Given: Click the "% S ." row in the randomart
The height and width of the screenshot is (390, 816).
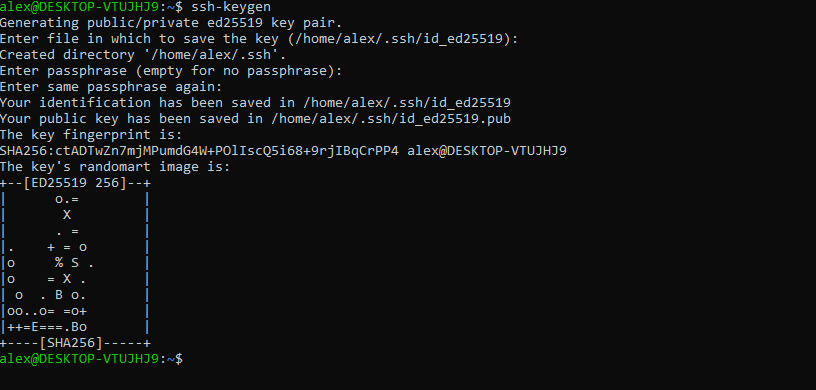Looking at the screenshot, I should (75, 263).
